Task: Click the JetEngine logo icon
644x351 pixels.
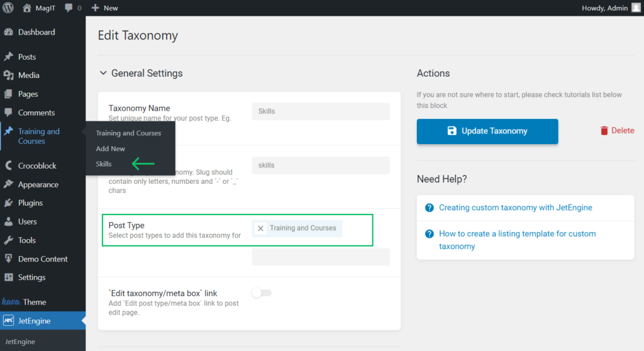Action: point(8,321)
